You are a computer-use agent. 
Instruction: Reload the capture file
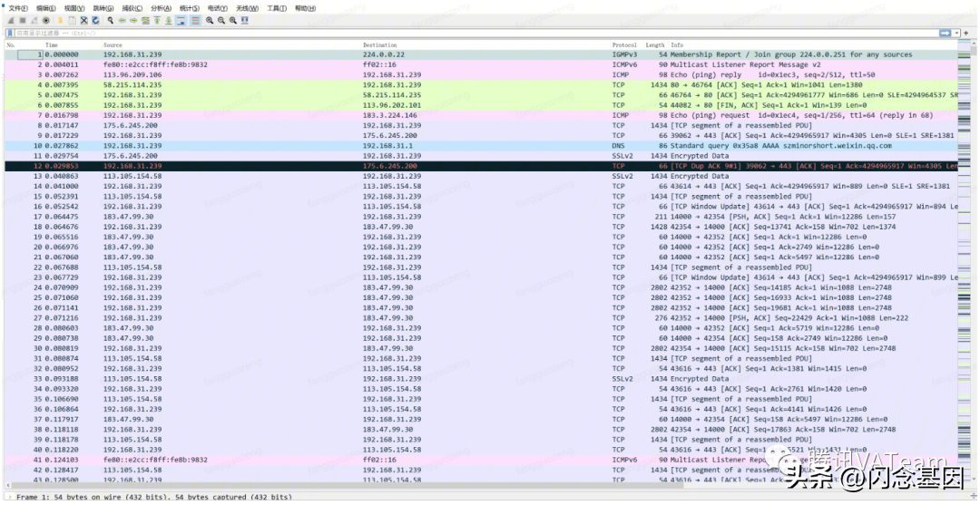click(x=95, y=20)
